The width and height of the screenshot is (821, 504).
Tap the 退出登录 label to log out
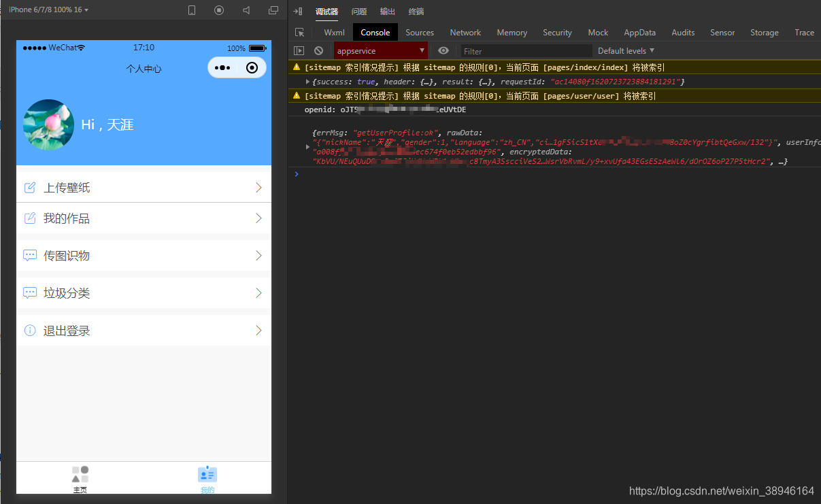click(x=67, y=331)
